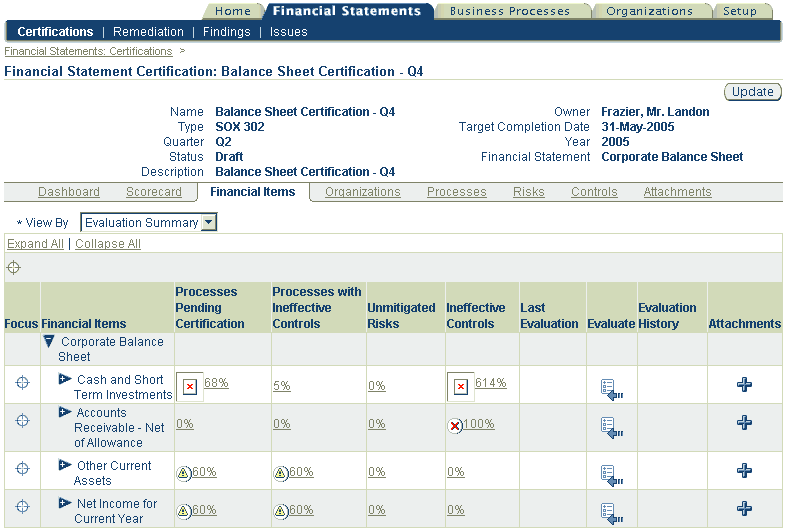Click the Update button
The height and width of the screenshot is (530, 788).
(752, 92)
